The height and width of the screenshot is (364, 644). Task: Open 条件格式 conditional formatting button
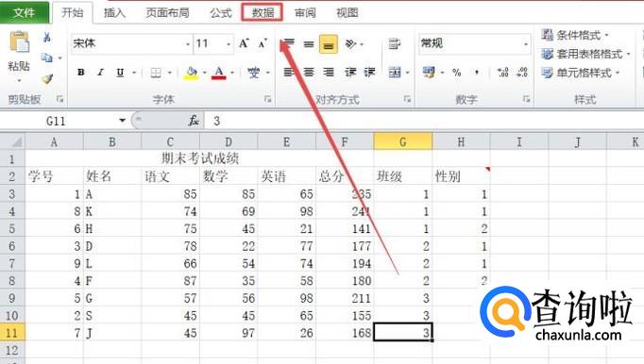click(x=575, y=35)
